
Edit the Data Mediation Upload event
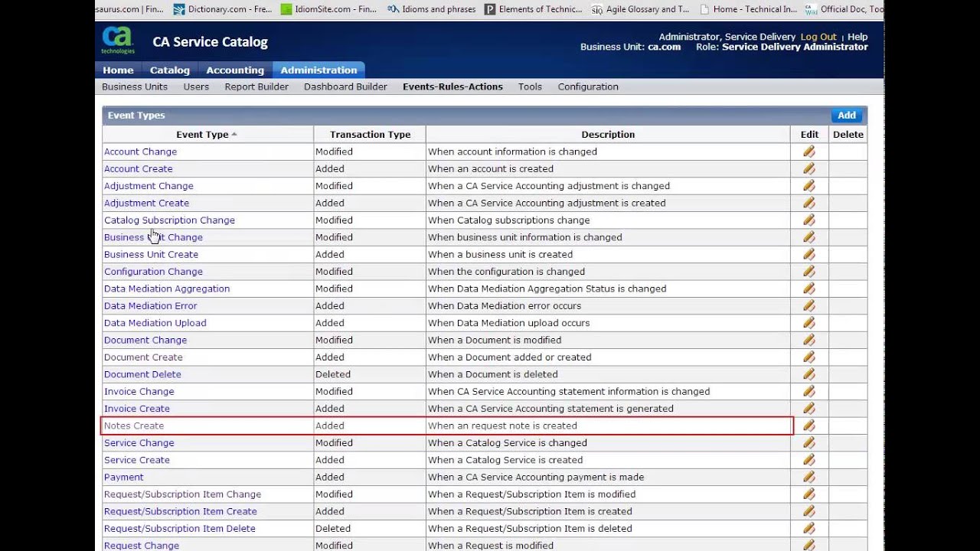pyautogui.click(x=808, y=323)
